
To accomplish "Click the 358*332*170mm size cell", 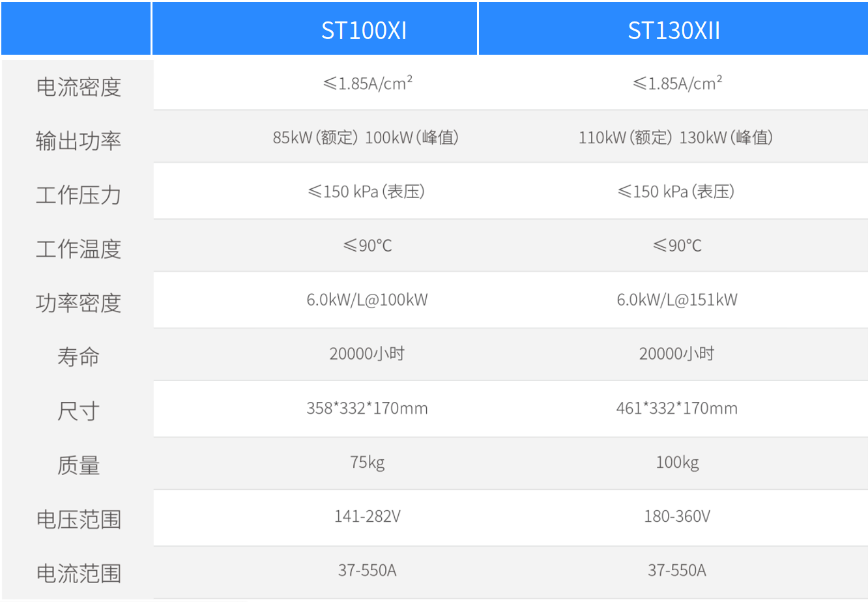I will [368, 408].
